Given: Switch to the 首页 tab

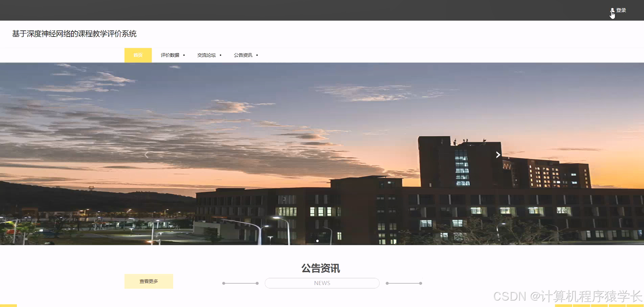Looking at the screenshot, I should tap(138, 55).
